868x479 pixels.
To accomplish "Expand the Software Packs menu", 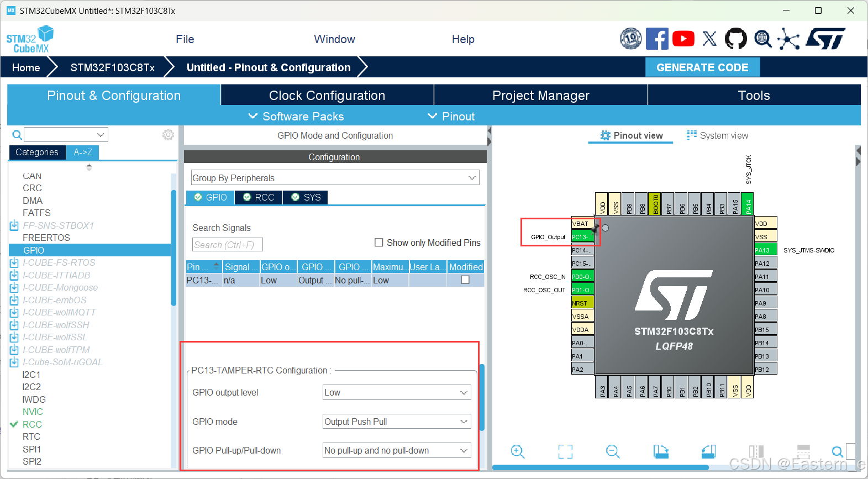I will (296, 117).
